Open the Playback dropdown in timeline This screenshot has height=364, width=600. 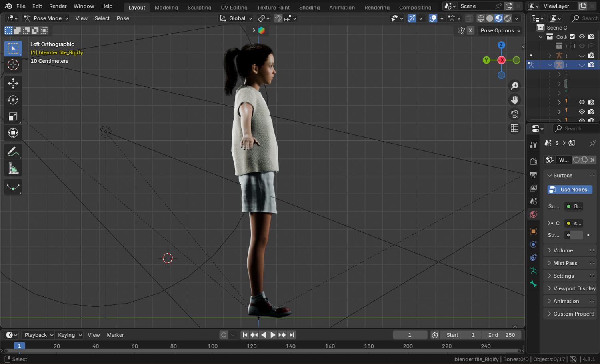tap(39, 335)
